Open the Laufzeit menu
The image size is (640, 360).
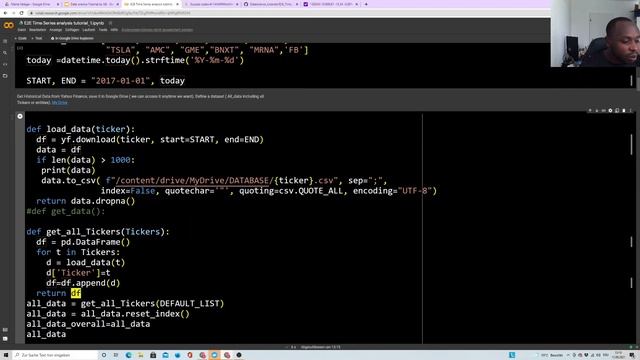pyautogui.click(x=89, y=30)
